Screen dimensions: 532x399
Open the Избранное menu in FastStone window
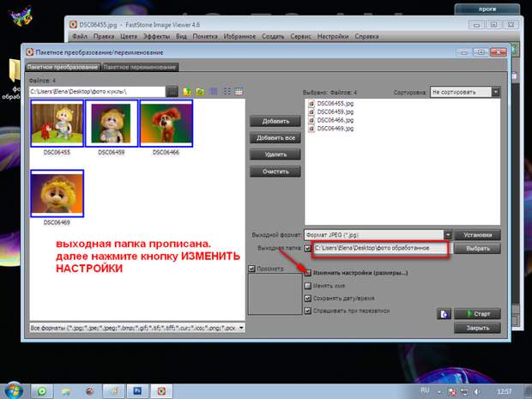pyautogui.click(x=239, y=36)
